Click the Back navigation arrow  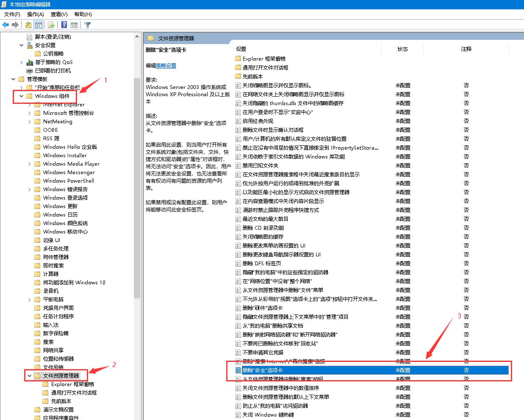pos(5,25)
